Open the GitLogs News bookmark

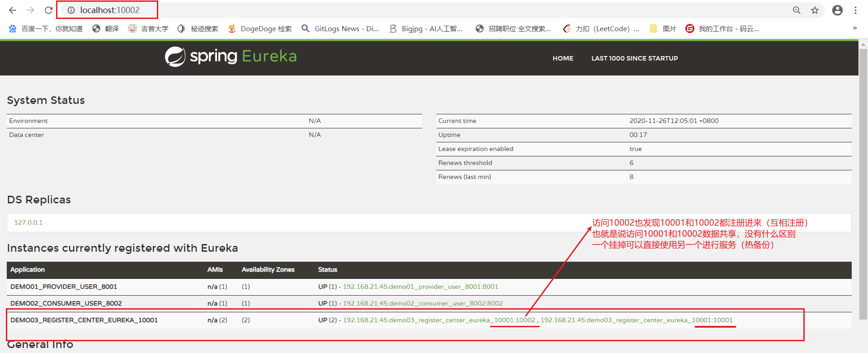[340, 28]
